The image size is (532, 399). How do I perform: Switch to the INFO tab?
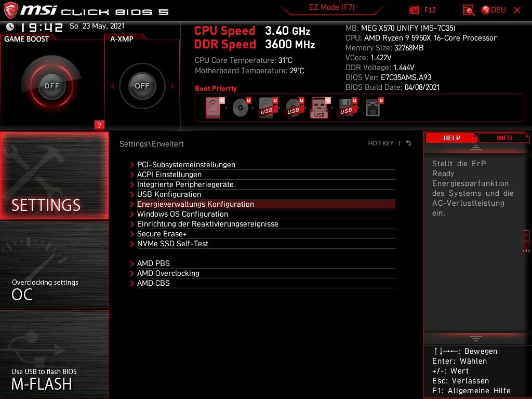[504, 138]
